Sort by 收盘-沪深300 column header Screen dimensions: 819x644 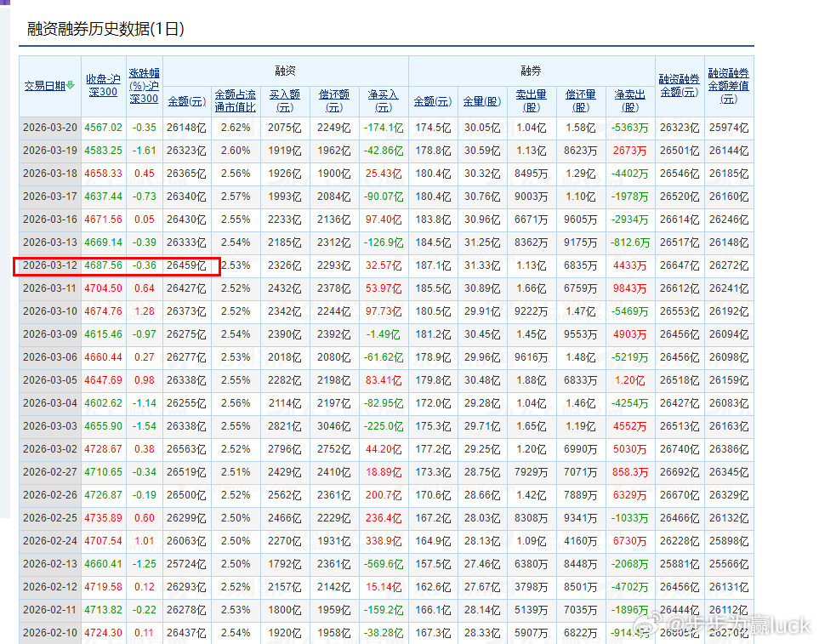click(103, 86)
